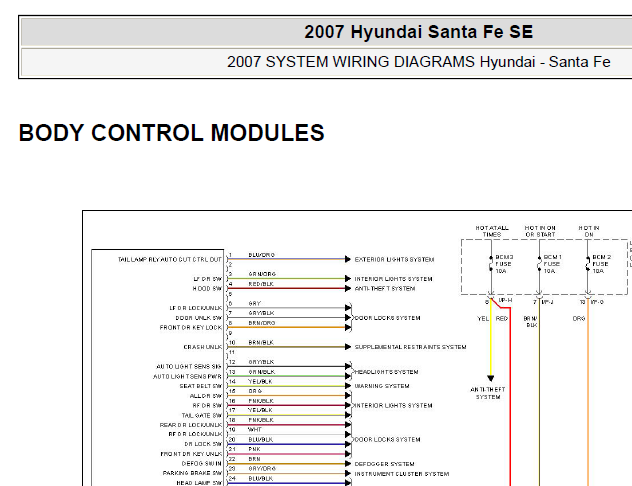Click the 'YEL/BLK' wire color on pin 17
Viewport: 632px width, 486px height.
[260, 410]
